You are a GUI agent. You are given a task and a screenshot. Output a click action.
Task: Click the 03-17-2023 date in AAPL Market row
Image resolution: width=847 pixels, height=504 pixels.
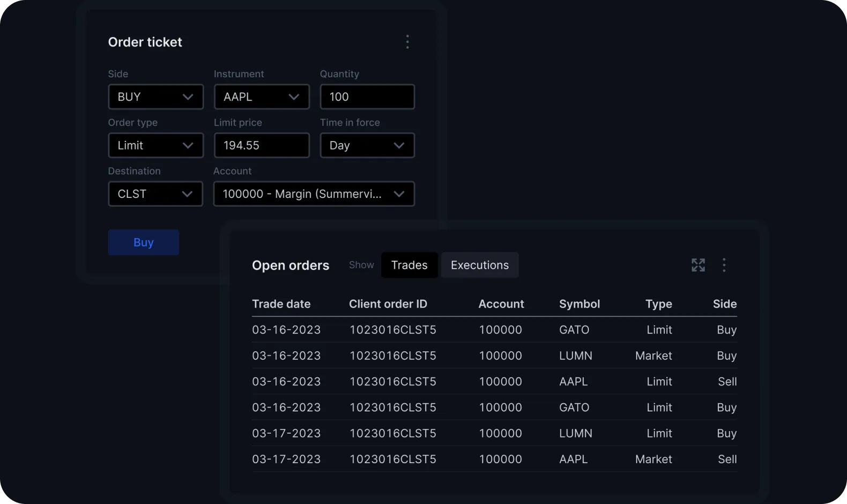point(286,459)
